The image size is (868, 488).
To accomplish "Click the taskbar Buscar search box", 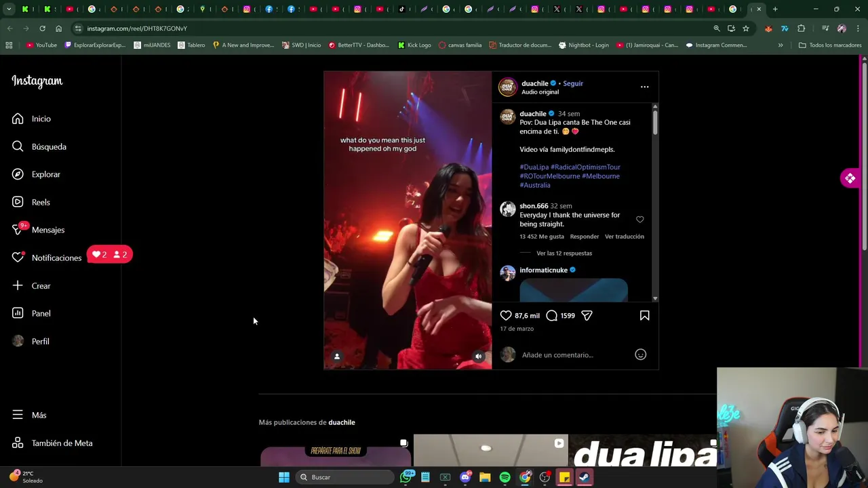I will [346, 477].
